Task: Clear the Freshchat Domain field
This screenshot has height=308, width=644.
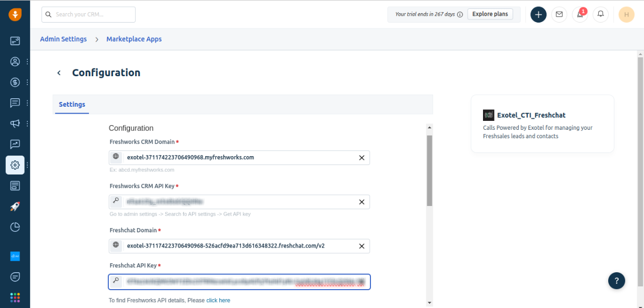Action: point(361,246)
